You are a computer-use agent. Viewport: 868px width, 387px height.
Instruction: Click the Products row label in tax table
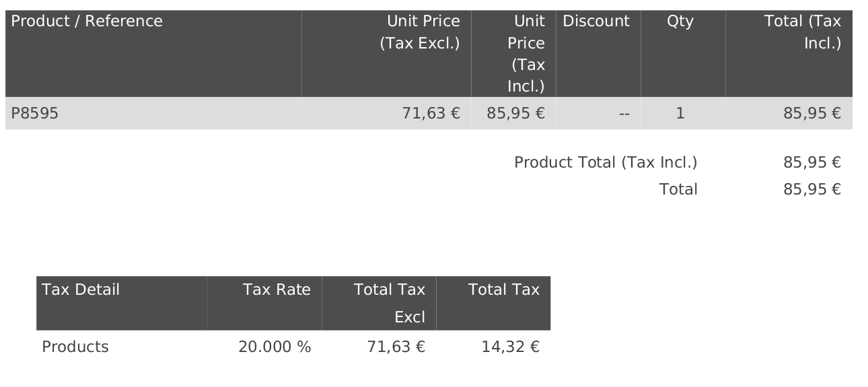(x=75, y=347)
